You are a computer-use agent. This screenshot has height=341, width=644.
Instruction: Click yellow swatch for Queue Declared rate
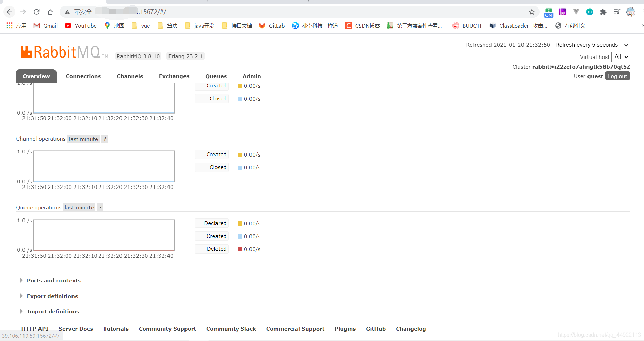pos(240,224)
